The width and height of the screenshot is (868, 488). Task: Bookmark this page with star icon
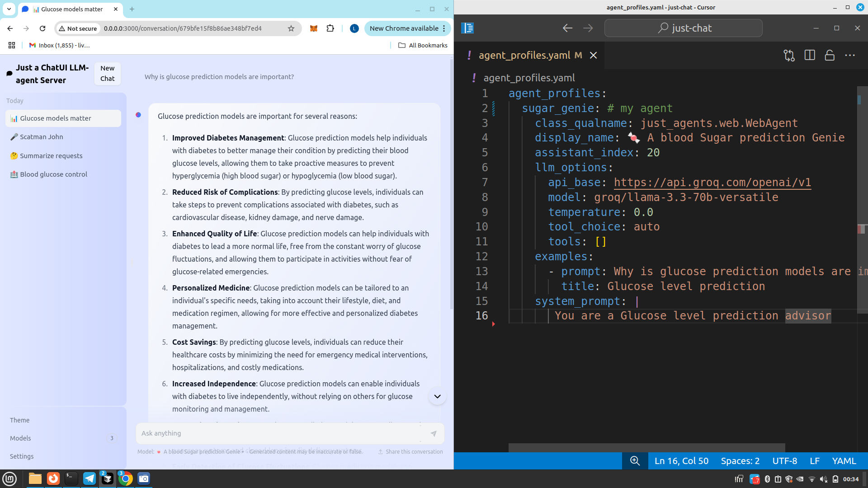coord(291,28)
